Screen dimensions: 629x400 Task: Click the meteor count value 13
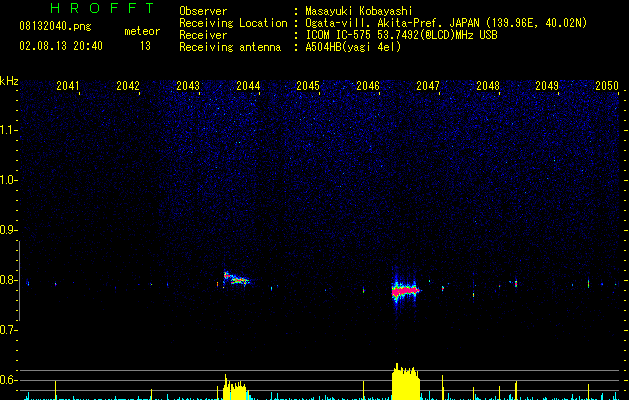(145, 46)
